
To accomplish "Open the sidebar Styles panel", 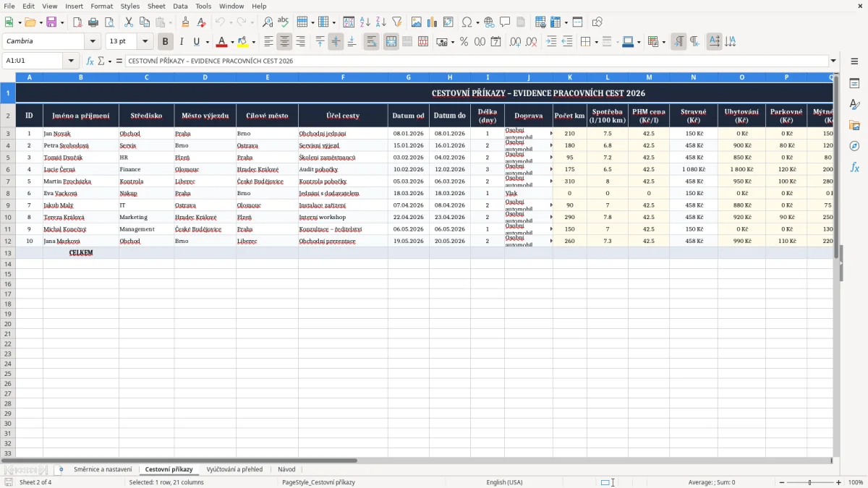I will coord(854,105).
